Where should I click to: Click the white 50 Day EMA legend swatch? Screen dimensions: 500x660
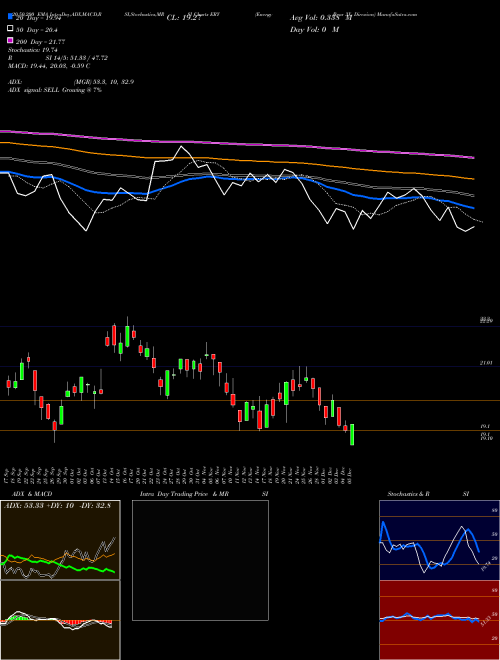[10, 29]
